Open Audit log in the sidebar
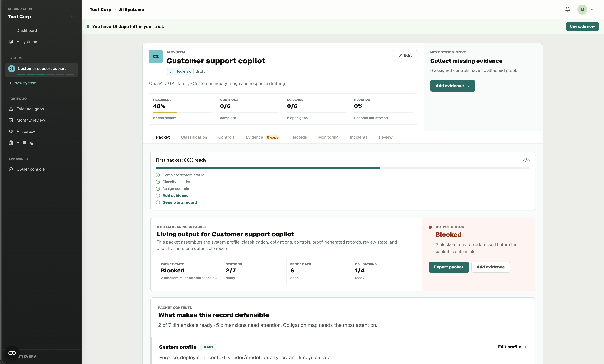This screenshot has height=364, width=604. (x=41, y=143)
